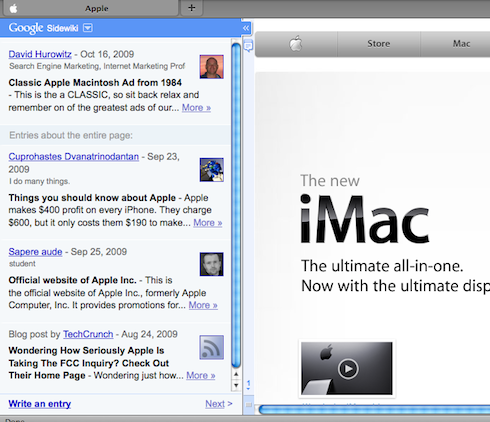
Task: Click the sidebar resize grip at bottom
Action: pyautogui.click(x=248, y=405)
